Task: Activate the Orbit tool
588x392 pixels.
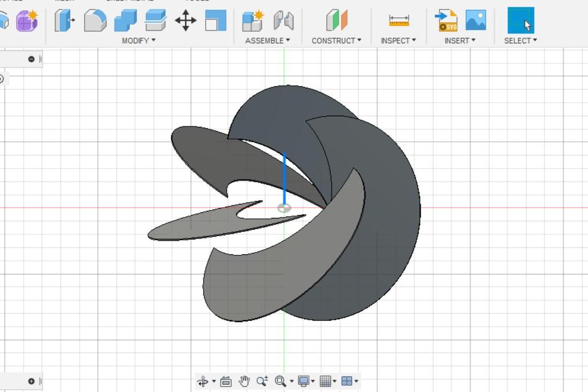Action: click(203, 381)
